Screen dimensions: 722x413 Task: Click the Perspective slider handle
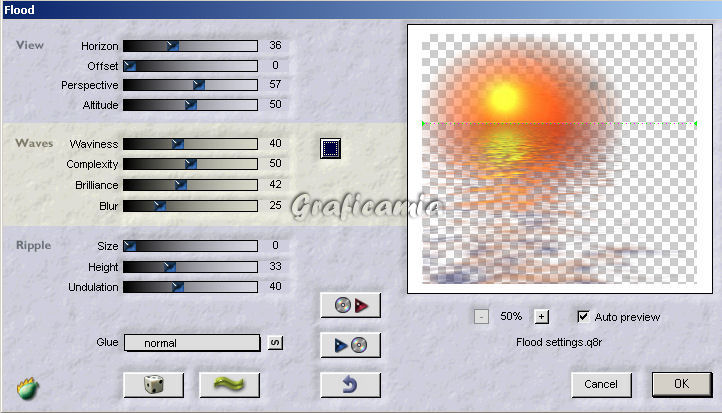point(198,85)
